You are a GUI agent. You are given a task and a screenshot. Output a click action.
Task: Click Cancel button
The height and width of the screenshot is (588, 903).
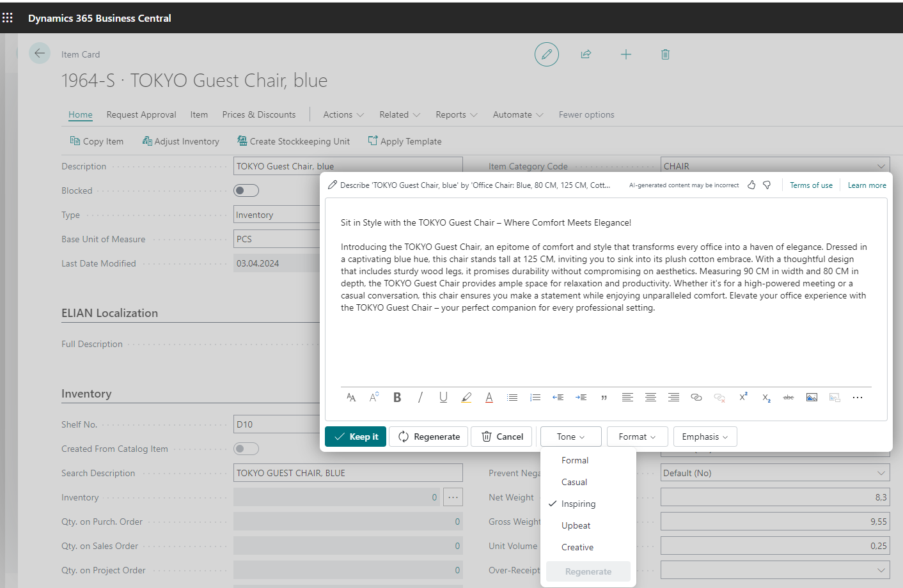[501, 437]
